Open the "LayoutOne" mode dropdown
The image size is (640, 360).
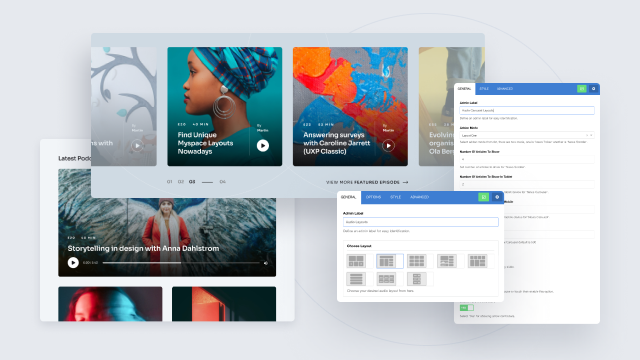pyautogui.click(x=527, y=135)
